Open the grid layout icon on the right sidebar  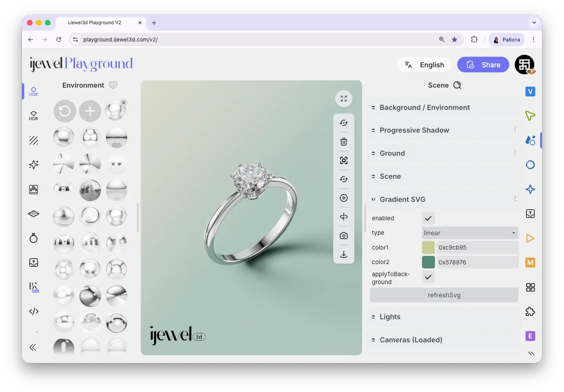530,288
